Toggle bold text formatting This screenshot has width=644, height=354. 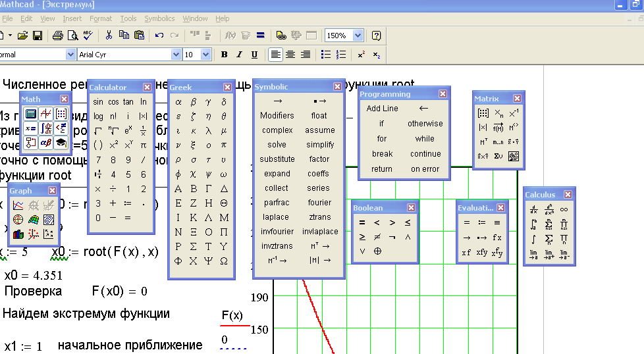[x=225, y=55]
